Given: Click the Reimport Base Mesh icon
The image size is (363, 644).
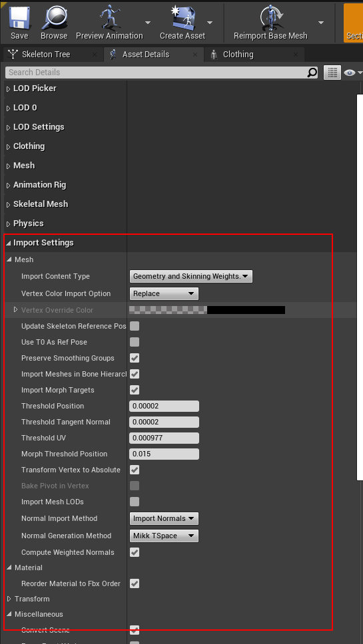Looking at the screenshot, I should [270, 18].
